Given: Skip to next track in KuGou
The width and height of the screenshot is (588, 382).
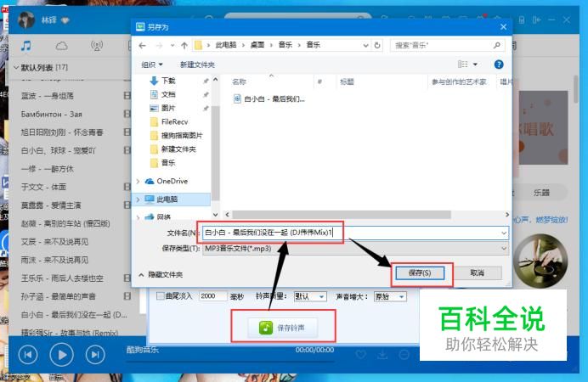Looking at the screenshot, I should (95, 355).
